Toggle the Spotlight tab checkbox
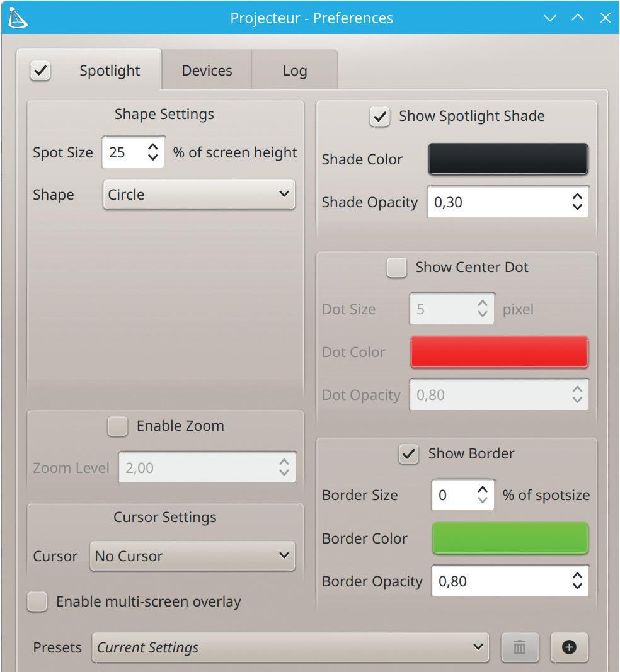 click(40, 71)
